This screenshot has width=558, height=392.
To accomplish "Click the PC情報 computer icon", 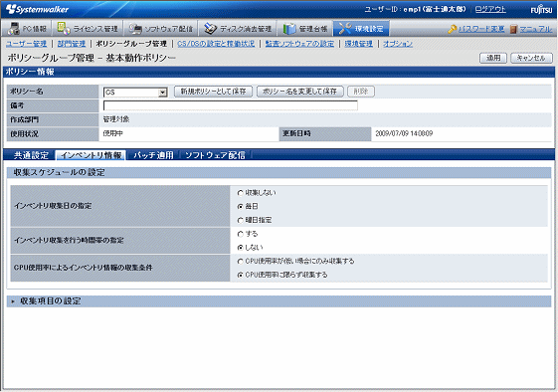I will [x=14, y=29].
